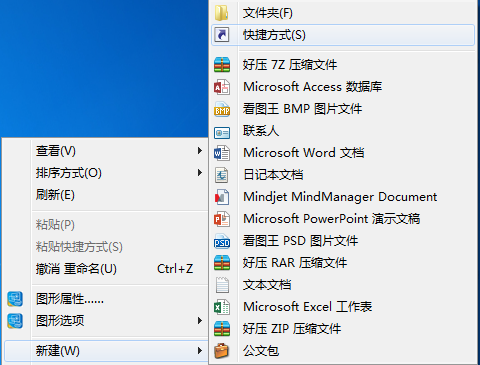Image resolution: width=480 pixels, height=365 pixels.
Task: Click the BMP image file icon
Action: [222, 109]
